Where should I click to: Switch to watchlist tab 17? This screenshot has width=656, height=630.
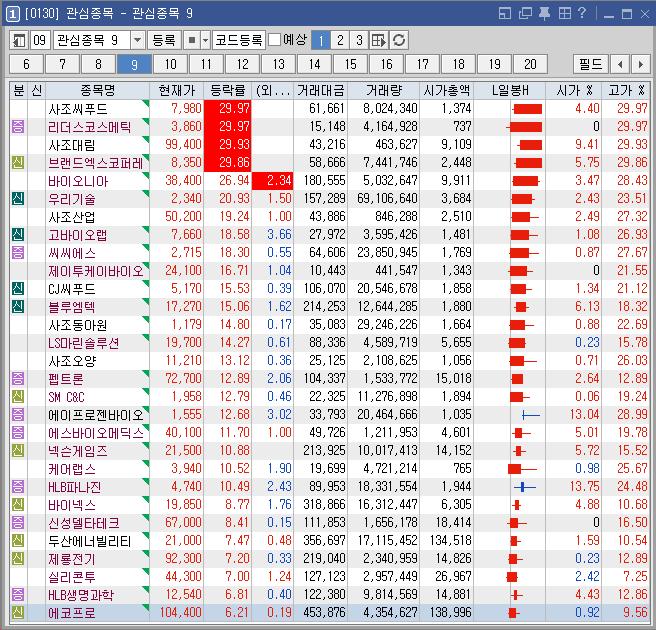[x=422, y=64]
